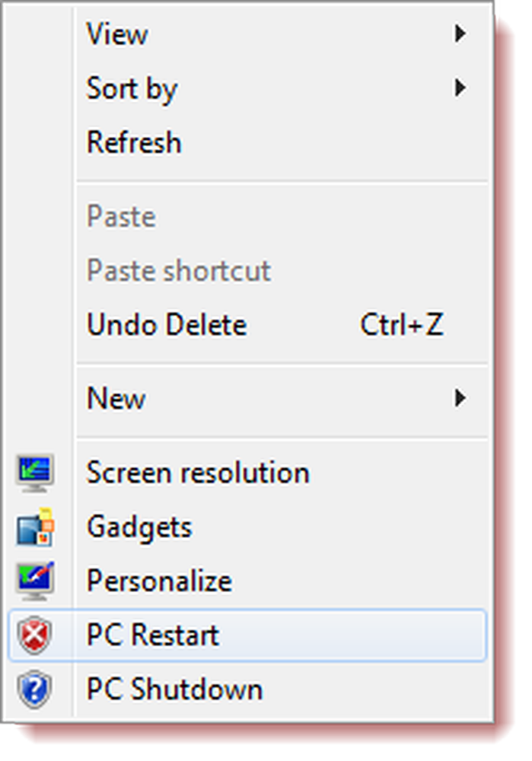The height and width of the screenshot is (761, 532).
Task: Choose the Paste shortcut entry
Action: point(179,270)
